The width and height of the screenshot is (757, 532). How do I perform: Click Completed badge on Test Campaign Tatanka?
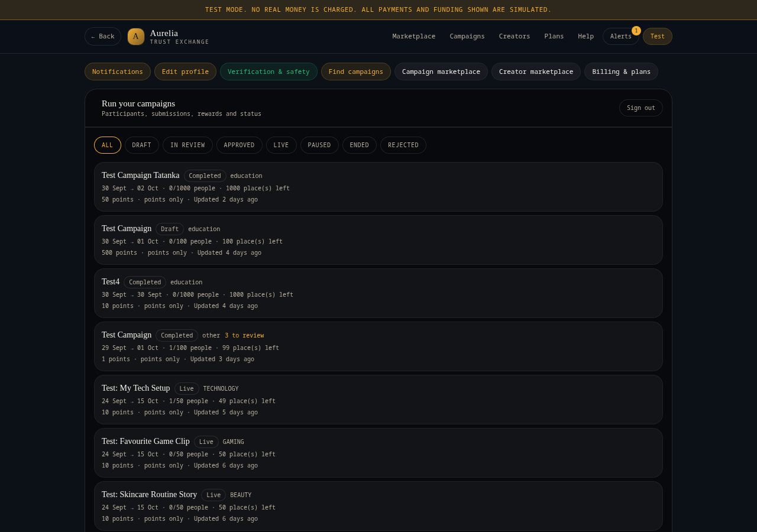point(205,176)
